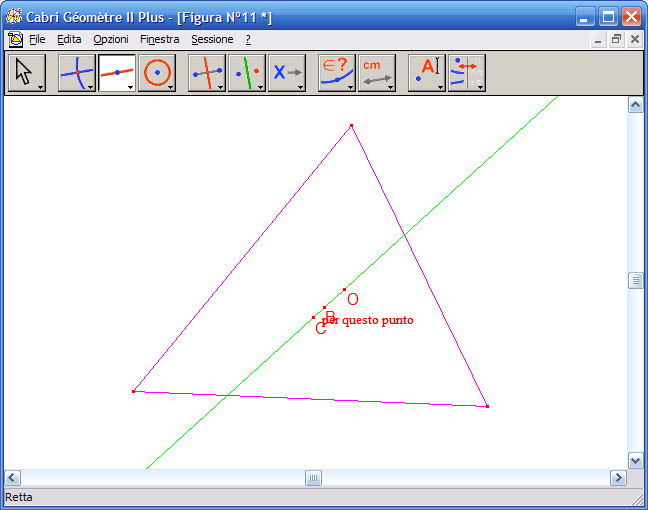Click the Cabri document icon in the menu bar
Screen dimensions: 648x510
click(x=15, y=39)
